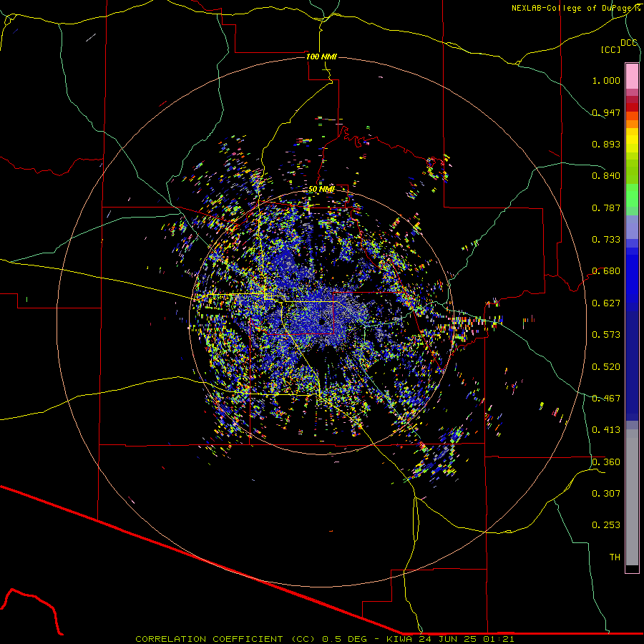
Task: Click the "100 NMI" range ring label
Action: 321,57
